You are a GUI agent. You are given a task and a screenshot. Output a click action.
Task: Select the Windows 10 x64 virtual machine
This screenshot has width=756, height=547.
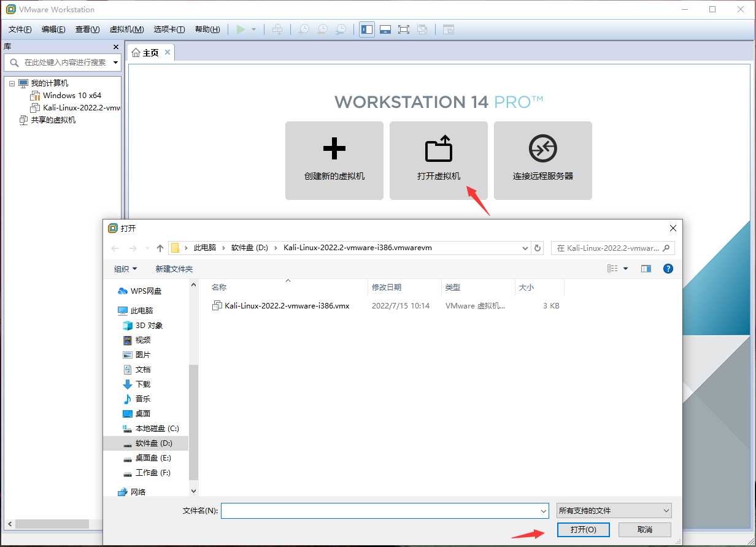tap(72, 96)
